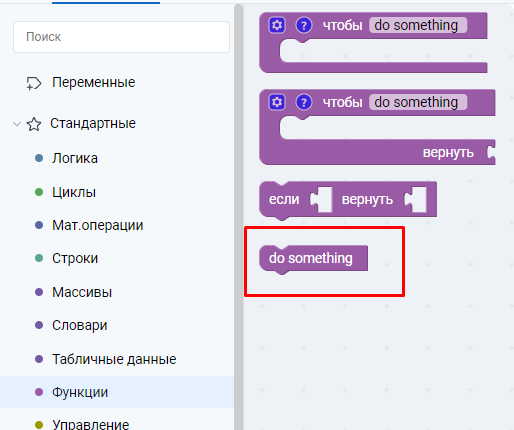Click the Стандартные star icon
514x430 pixels.
point(34,124)
